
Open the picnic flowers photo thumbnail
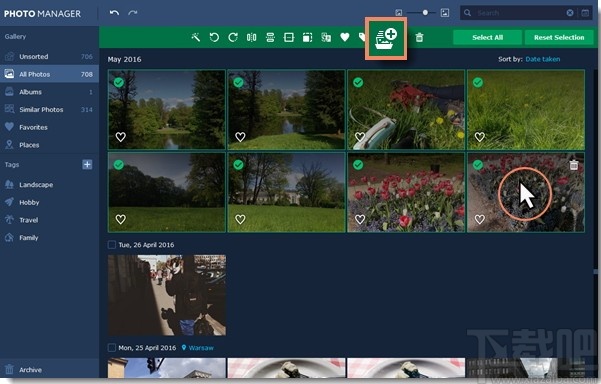click(x=406, y=109)
